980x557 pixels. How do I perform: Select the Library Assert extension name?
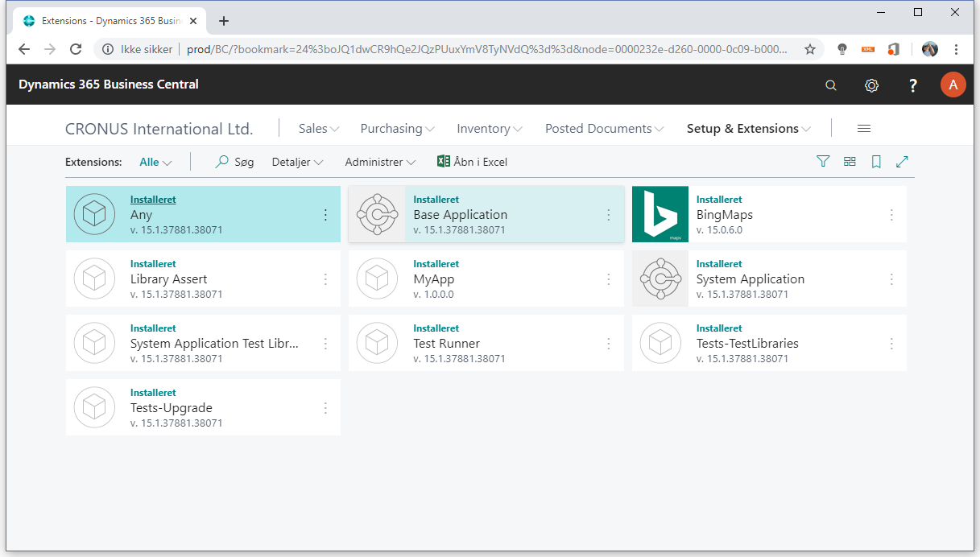(x=169, y=279)
